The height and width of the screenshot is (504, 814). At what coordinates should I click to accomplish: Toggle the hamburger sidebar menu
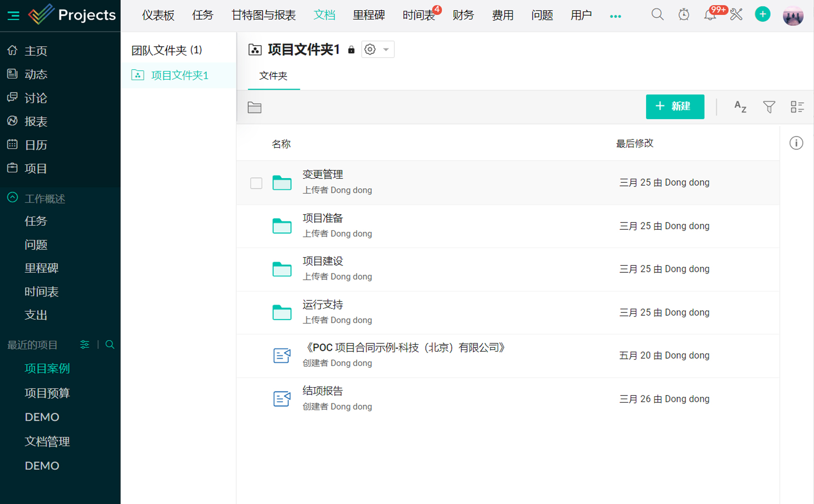click(x=13, y=16)
